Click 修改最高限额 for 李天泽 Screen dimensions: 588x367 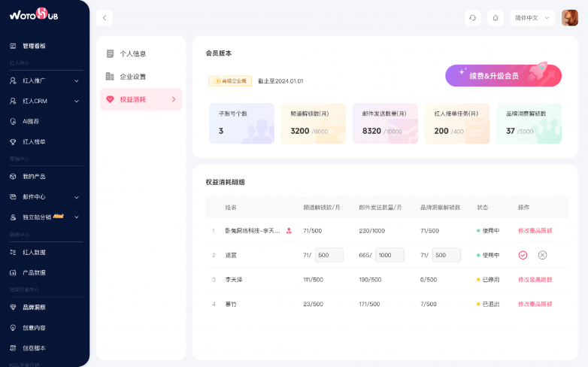point(535,279)
